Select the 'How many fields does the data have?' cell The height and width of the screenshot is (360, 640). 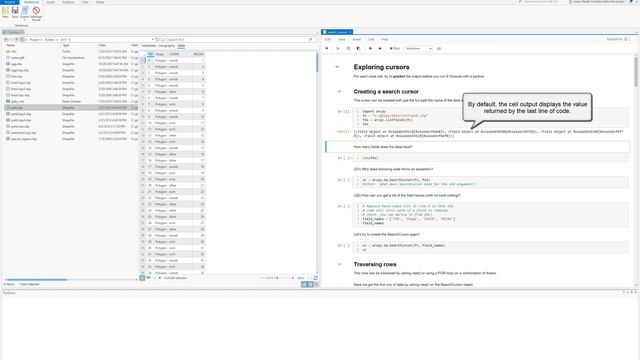tap(478, 147)
